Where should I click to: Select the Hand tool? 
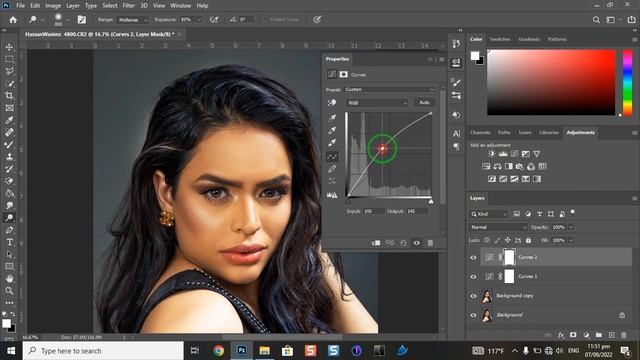[9, 279]
